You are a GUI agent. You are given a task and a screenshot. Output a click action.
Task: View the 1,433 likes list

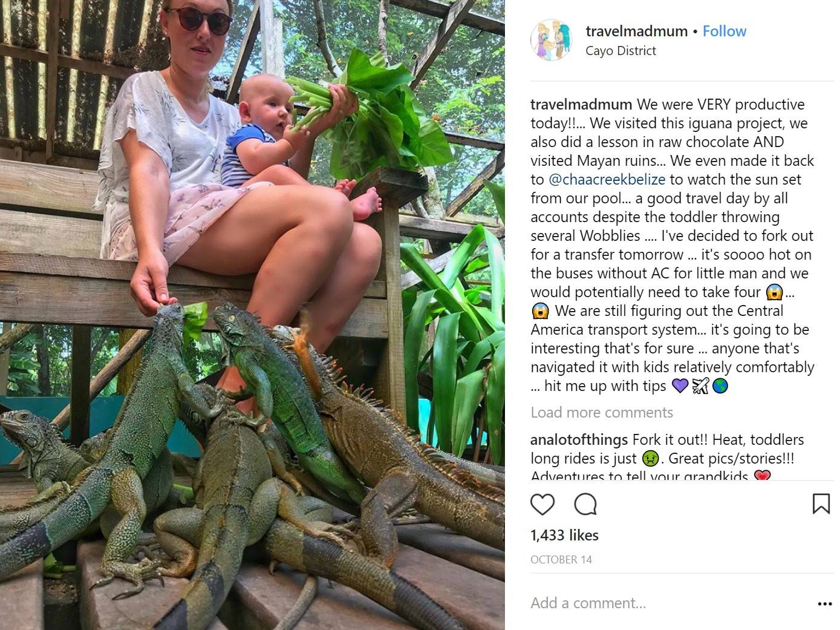(x=564, y=536)
